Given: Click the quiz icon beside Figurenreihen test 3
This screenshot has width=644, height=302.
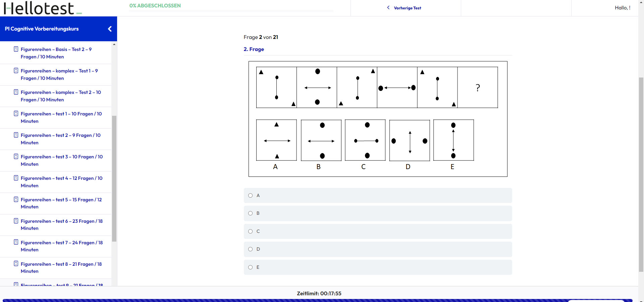Looking at the screenshot, I should tap(16, 156).
